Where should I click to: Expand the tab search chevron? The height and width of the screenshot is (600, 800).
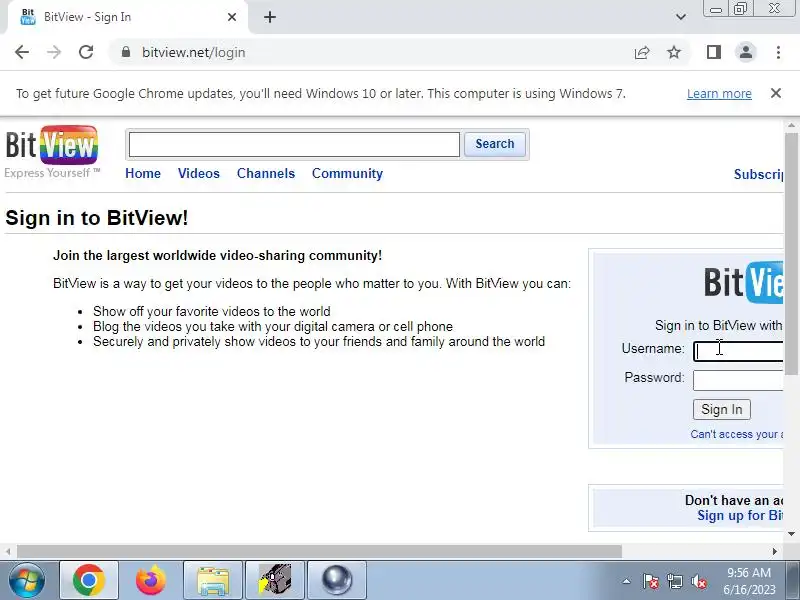(x=681, y=17)
